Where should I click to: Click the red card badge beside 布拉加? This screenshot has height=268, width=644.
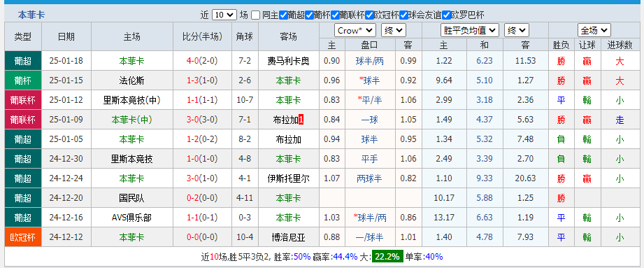pyautogui.click(x=301, y=120)
